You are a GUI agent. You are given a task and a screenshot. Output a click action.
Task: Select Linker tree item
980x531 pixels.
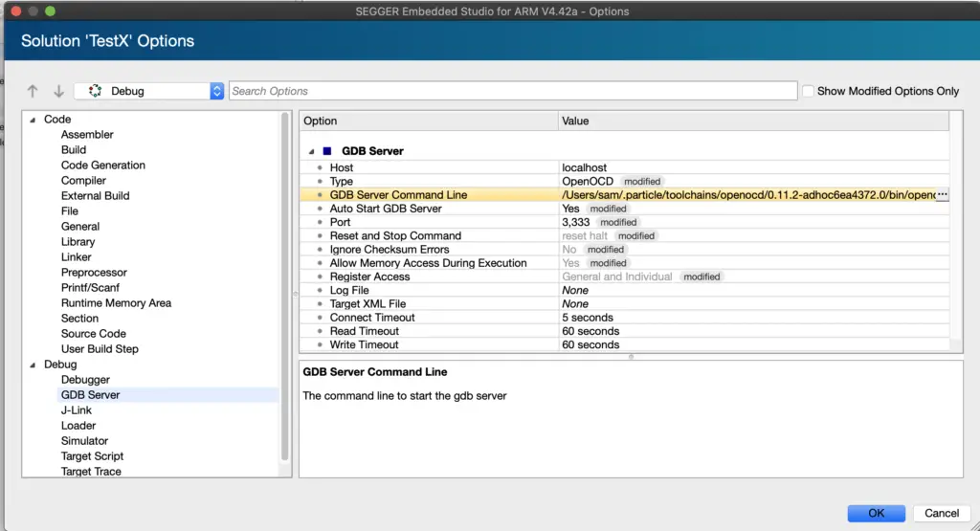[x=76, y=256]
